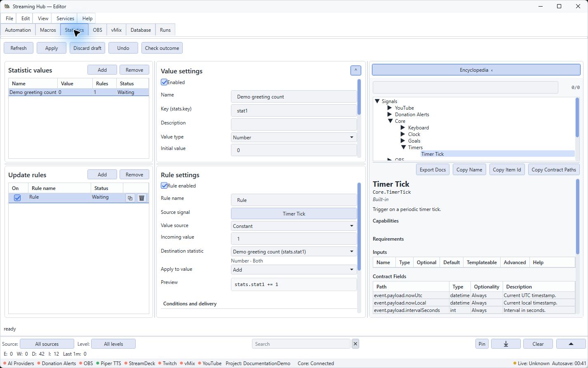Expand the Keyboard tree node
This screenshot has height=368, width=588.
[403, 128]
